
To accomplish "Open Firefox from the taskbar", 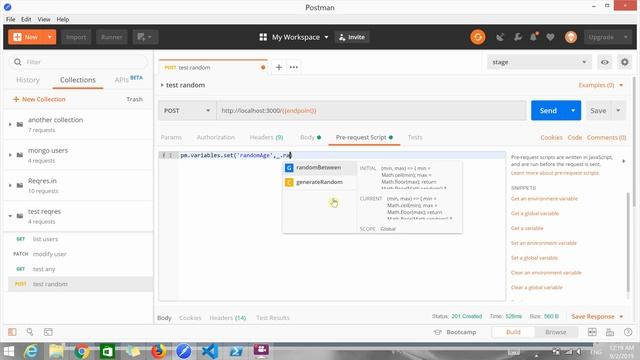I will (x=158, y=351).
